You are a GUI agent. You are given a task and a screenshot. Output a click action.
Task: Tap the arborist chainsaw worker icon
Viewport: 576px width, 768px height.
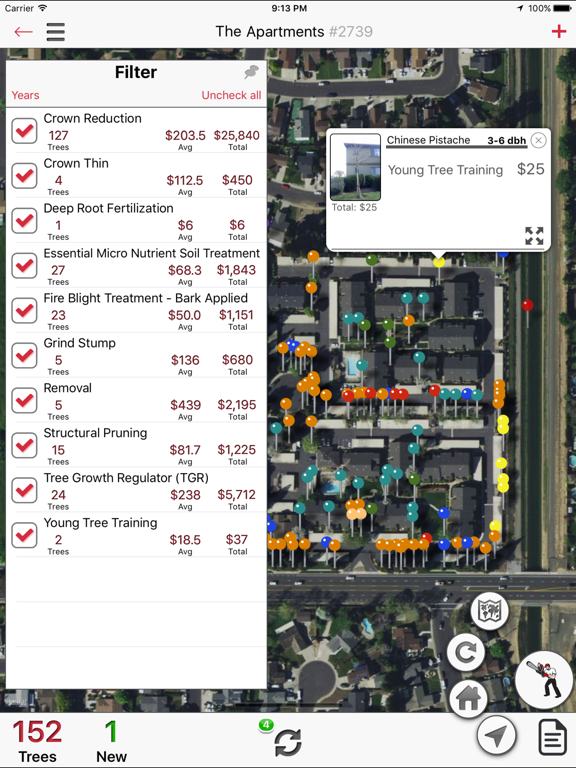544,679
